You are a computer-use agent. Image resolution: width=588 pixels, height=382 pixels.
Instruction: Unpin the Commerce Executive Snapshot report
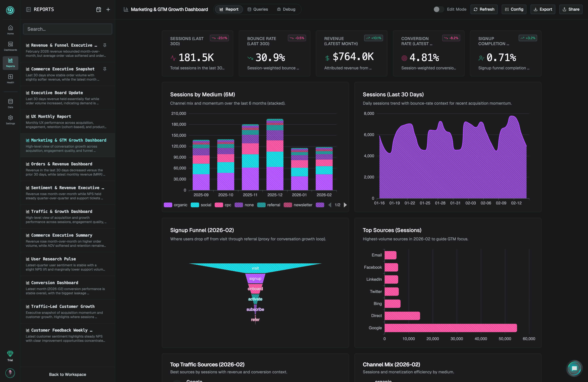click(105, 69)
